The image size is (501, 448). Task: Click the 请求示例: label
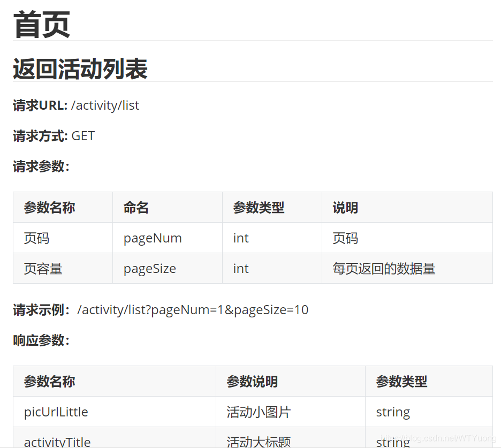[41, 309]
